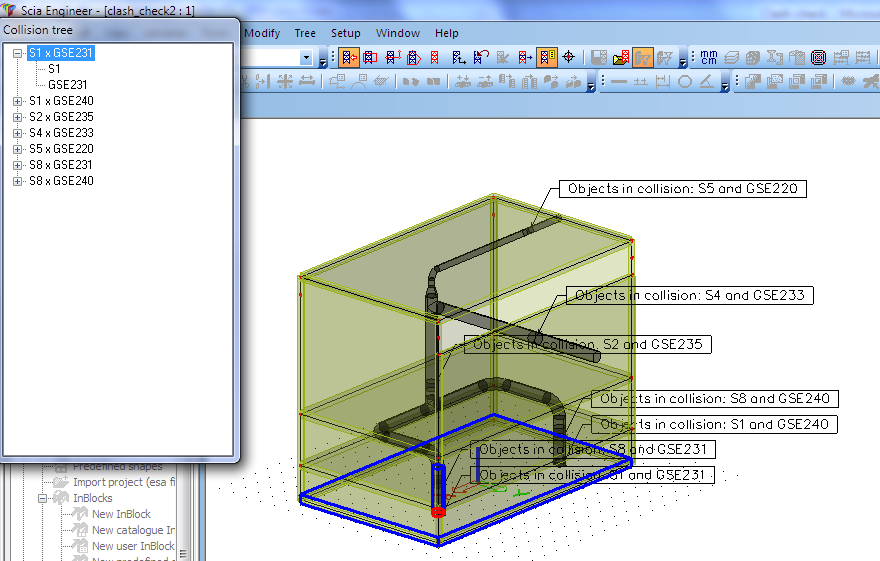This screenshot has width=880, height=561.
Task: Select child item GSE231 in collision tree
Action: [x=67, y=85]
